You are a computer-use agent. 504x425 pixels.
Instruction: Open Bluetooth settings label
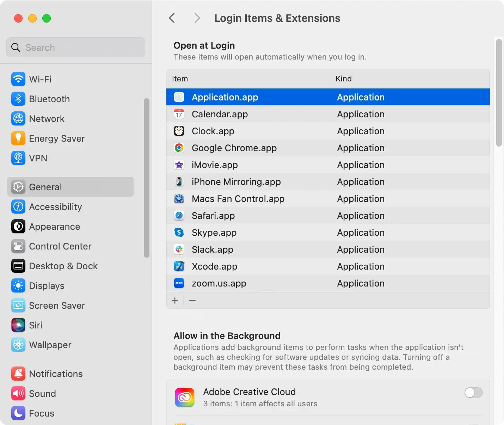coord(49,99)
